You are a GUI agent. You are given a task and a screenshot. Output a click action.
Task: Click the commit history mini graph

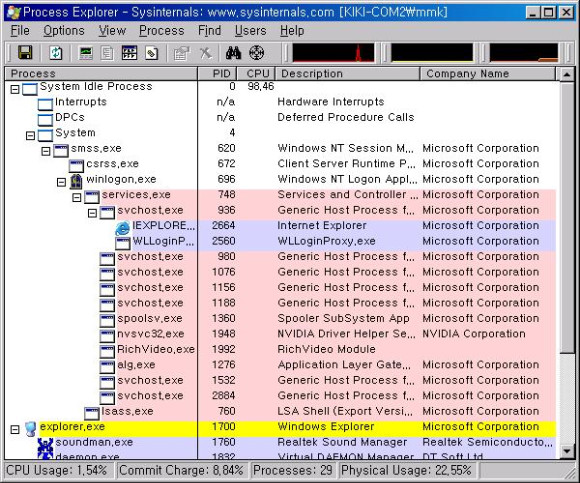point(432,53)
